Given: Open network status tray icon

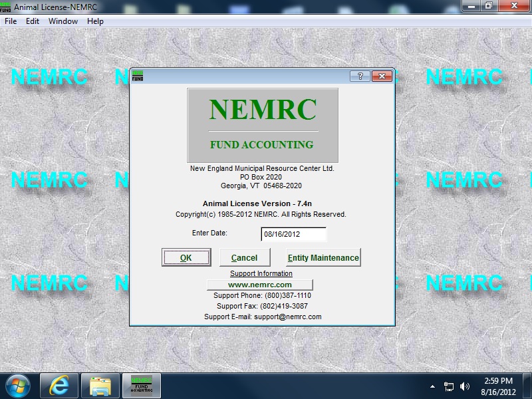Looking at the screenshot, I should click(x=448, y=386).
